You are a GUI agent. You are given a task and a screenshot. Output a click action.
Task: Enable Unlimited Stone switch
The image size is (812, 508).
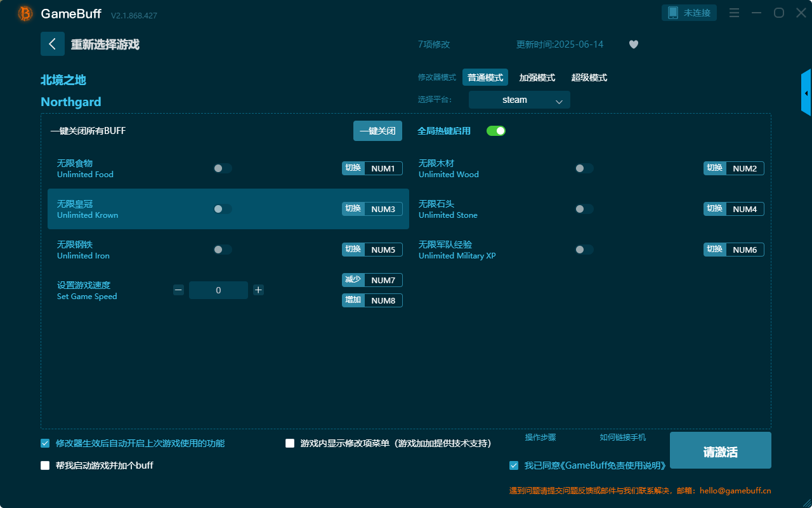584,209
